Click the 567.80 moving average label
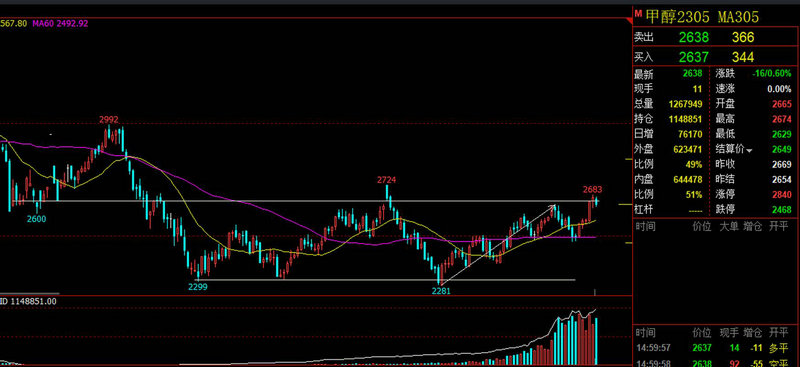Image resolution: width=800 pixels, height=367 pixels. [x=13, y=23]
